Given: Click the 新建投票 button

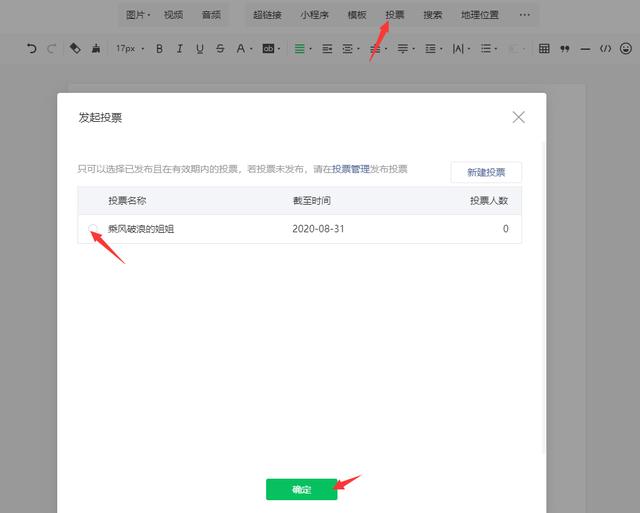Looking at the screenshot, I should tap(486, 172).
